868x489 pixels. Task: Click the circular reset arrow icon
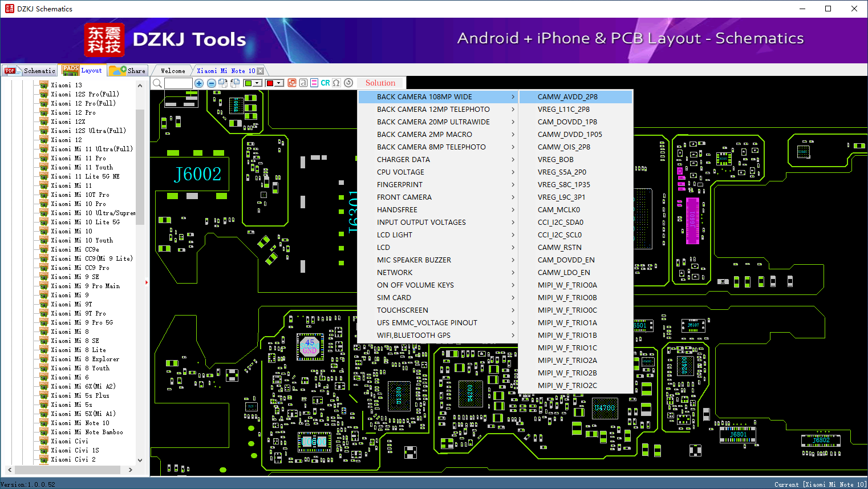pos(348,83)
